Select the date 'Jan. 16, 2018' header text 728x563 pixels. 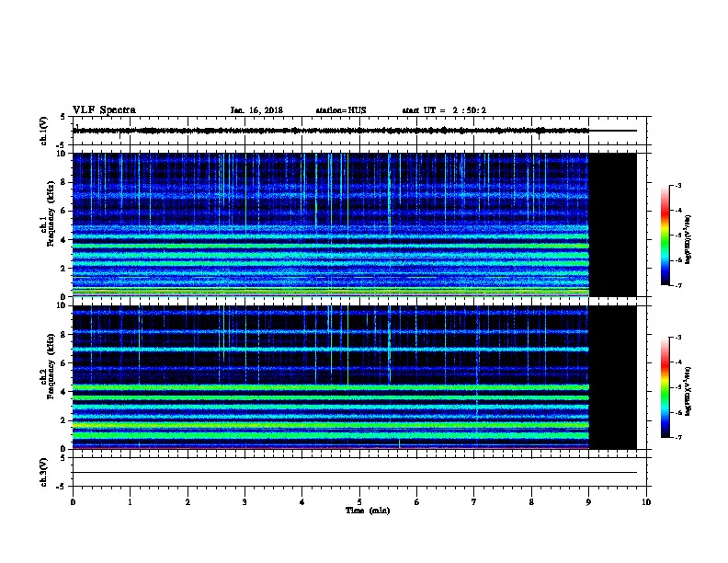(x=256, y=110)
